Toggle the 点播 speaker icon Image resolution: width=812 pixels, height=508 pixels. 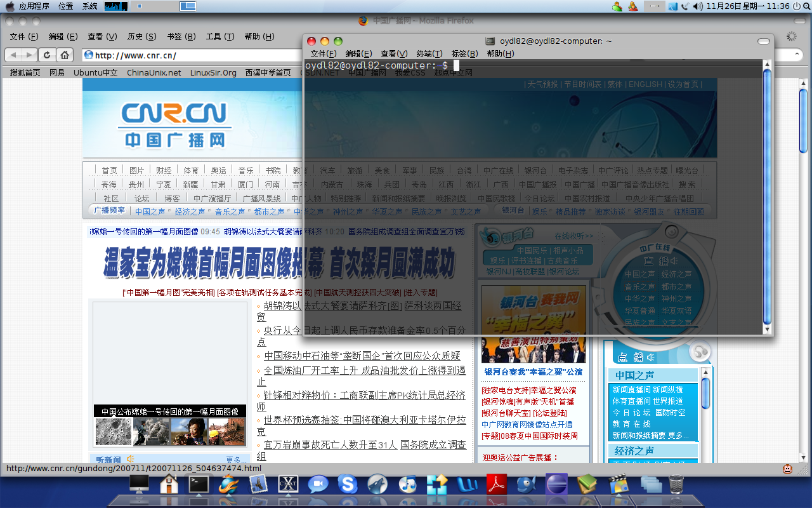tap(650, 357)
